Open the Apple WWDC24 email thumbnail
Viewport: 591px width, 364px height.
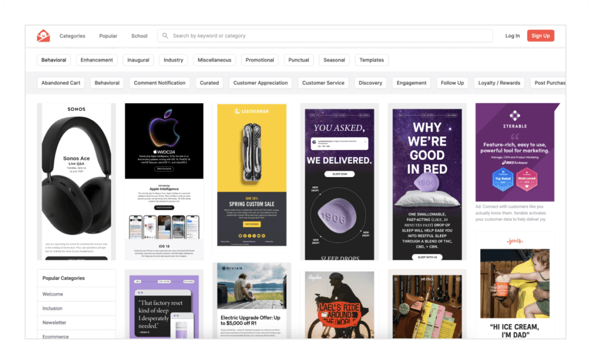point(164,181)
